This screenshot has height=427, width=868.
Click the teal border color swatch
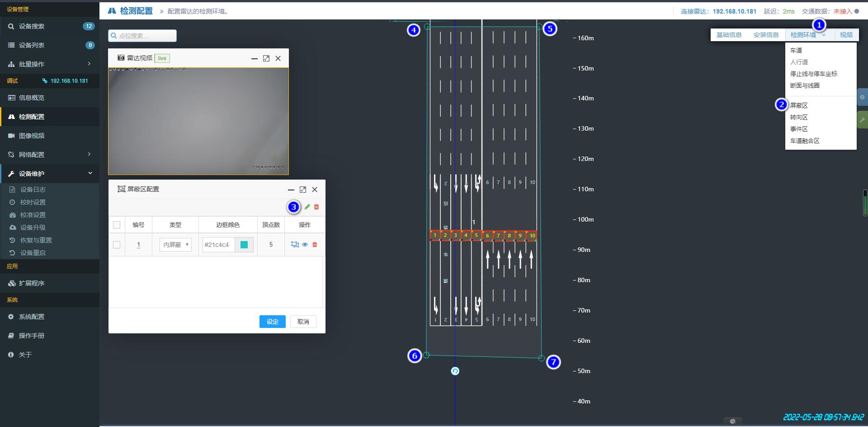(x=244, y=245)
